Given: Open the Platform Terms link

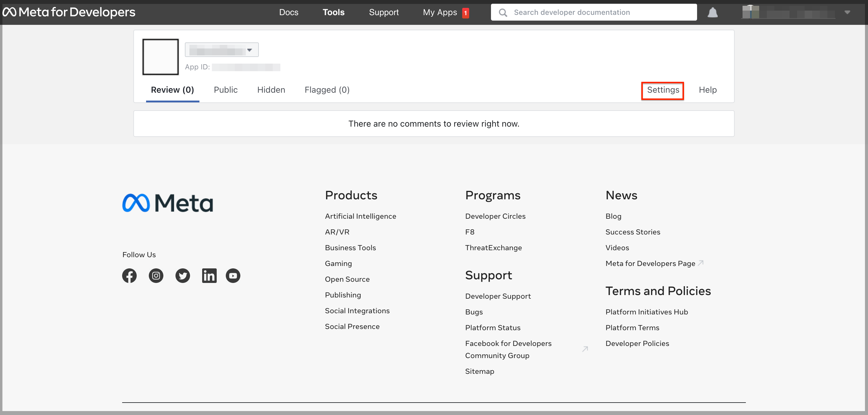Looking at the screenshot, I should [x=632, y=328].
